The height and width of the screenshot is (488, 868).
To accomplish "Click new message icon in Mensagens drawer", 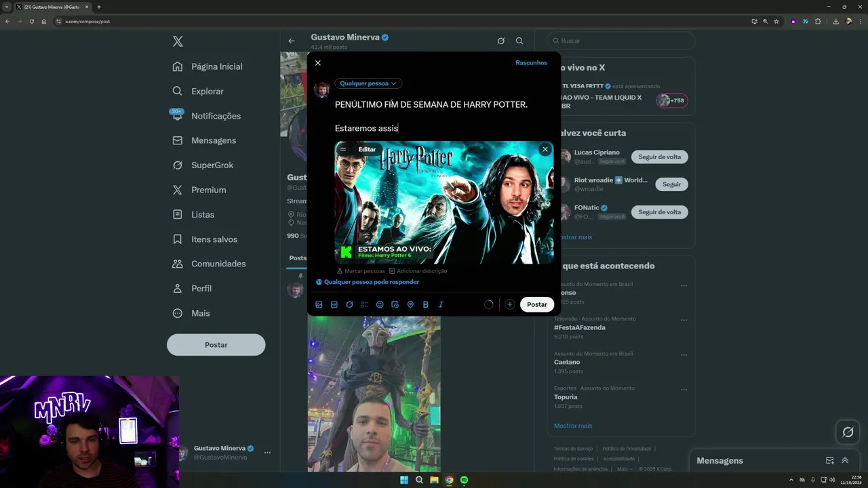I will tap(829, 460).
